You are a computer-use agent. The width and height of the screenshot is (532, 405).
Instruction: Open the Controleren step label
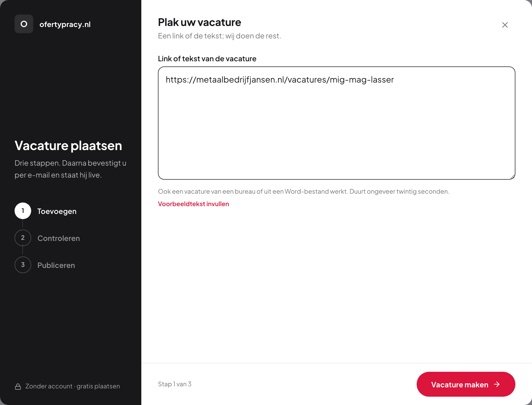pyautogui.click(x=58, y=238)
